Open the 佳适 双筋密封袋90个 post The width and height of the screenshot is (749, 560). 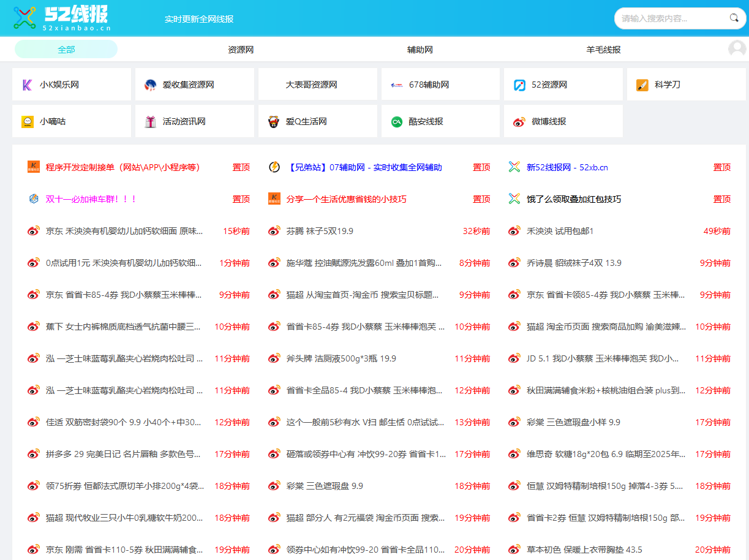[x=124, y=422]
